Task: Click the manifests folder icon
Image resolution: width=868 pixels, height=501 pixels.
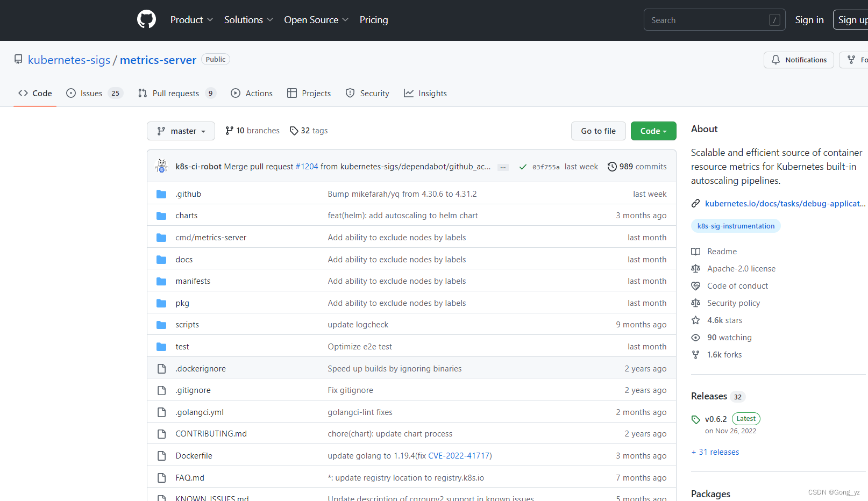Action: 161,281
